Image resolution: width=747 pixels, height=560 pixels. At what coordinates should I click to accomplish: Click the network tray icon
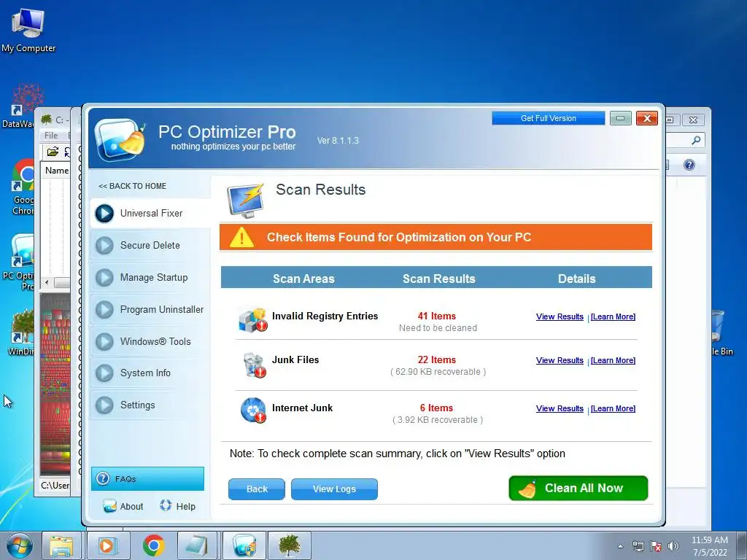click(x=638, y=546)
